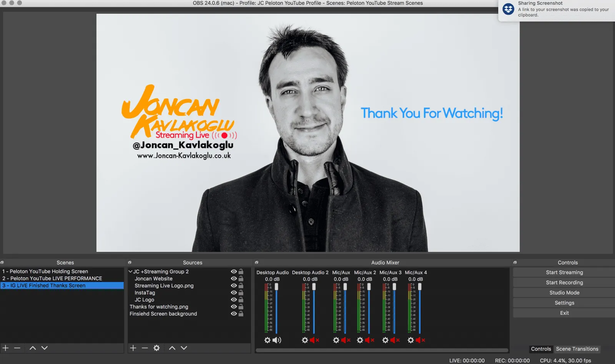Open source properties gear icon

pyautogui.click(x=156, y=348)
